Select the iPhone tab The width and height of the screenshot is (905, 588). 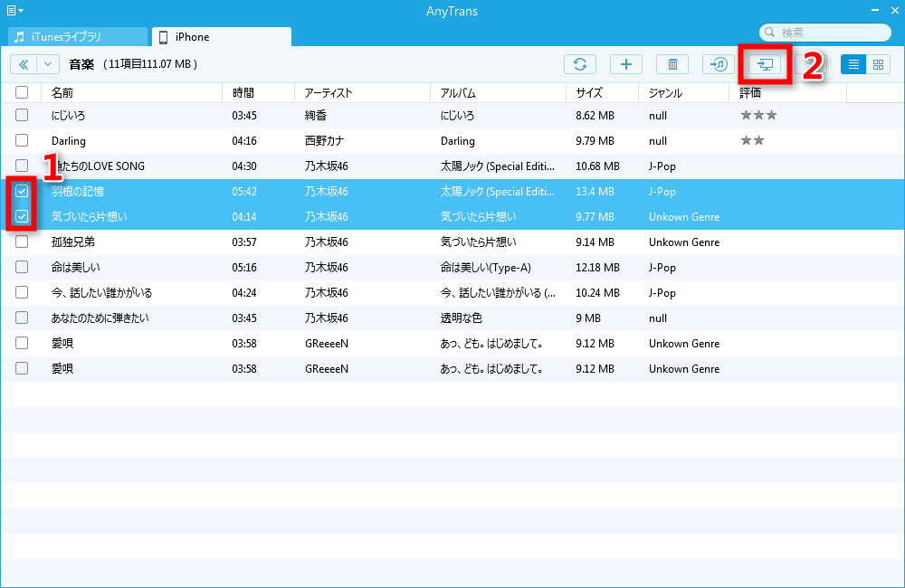222,37
